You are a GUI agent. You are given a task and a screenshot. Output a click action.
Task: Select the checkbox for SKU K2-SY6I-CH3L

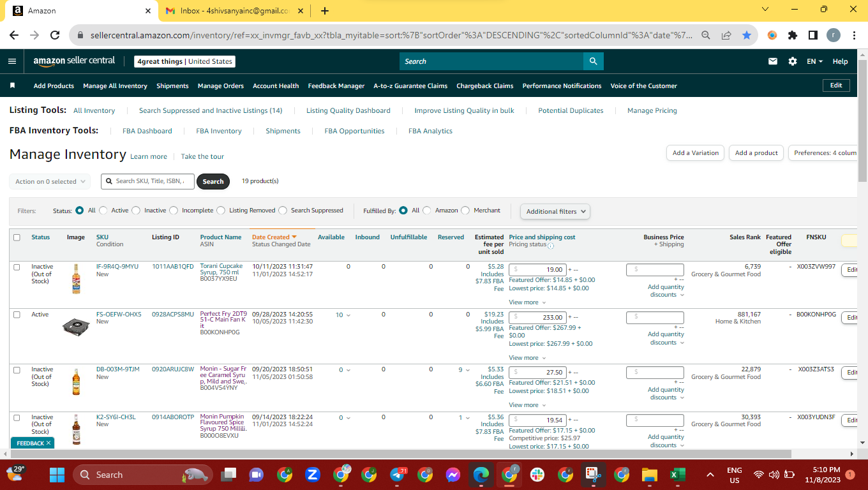coord(17,418)
